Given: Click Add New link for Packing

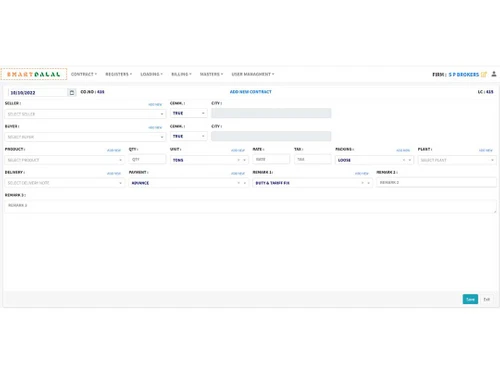Looking at the screenshot, I should tap(403, 150).
